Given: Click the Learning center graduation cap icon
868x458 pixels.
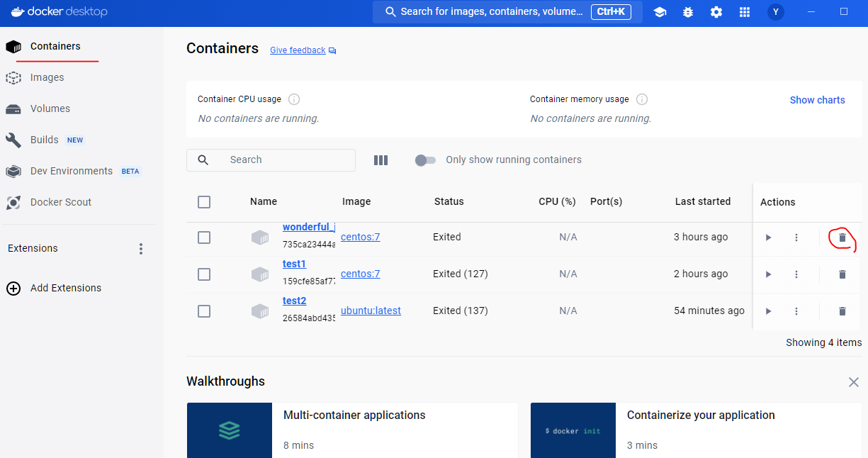Looking at the screenshot, I should (x=660, y=12).
